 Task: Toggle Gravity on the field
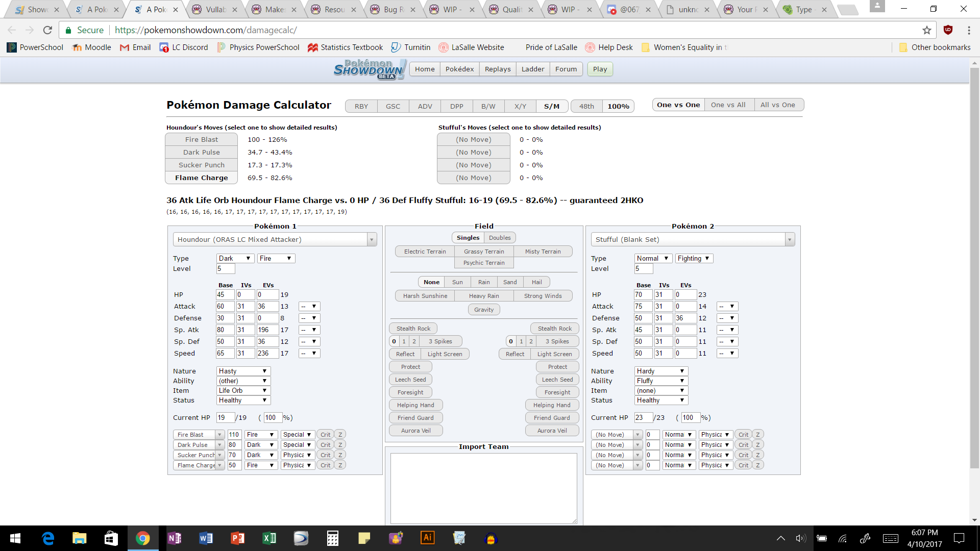(x=484, y=310)
